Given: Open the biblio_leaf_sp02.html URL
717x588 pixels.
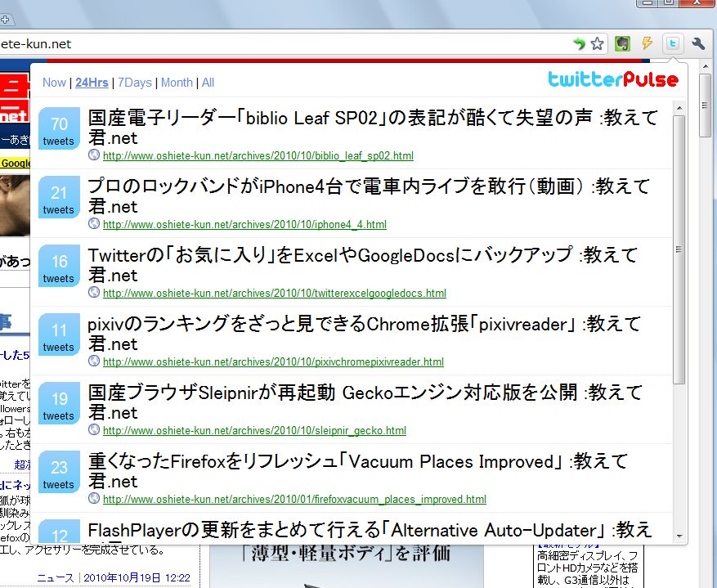Looking at the screenshot, I should (x=258, y=156).
